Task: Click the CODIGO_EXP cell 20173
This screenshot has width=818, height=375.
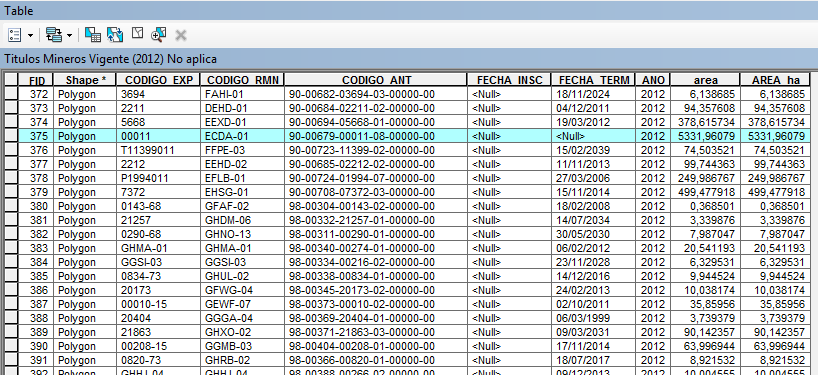Action: pos(159,290)
